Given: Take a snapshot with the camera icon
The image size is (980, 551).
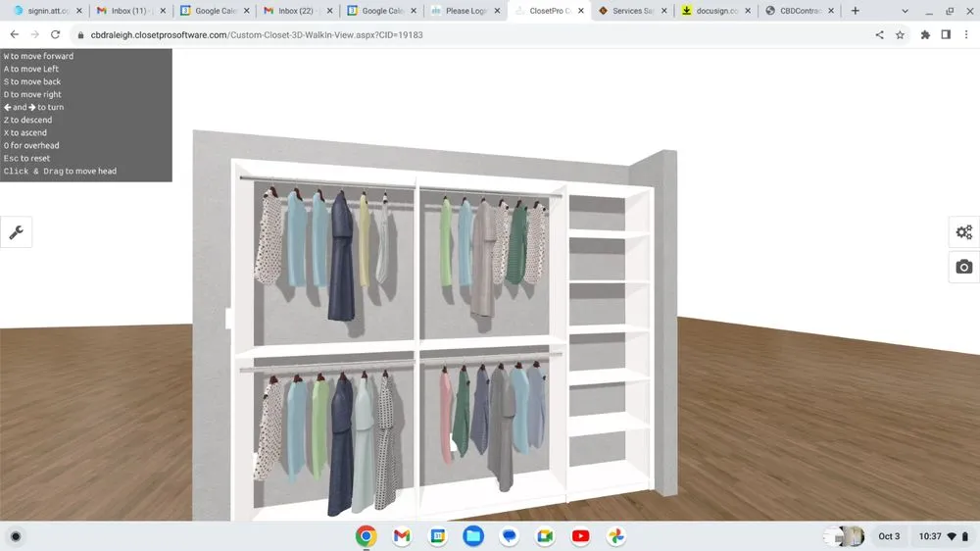Looking at the screenshot, I should pos(964,267).
